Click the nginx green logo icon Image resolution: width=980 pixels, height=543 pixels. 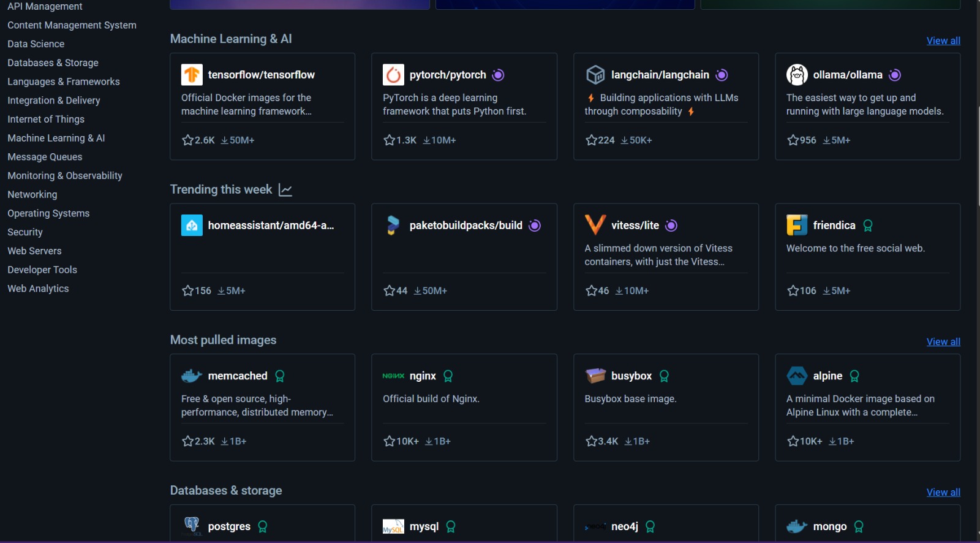(393, 376)
